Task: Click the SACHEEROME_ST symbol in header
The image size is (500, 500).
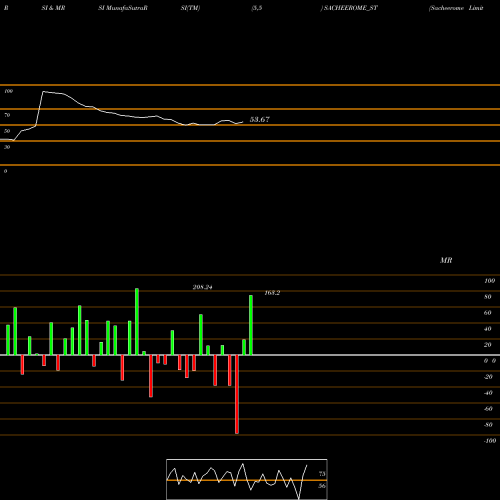Action: point(350,8)
